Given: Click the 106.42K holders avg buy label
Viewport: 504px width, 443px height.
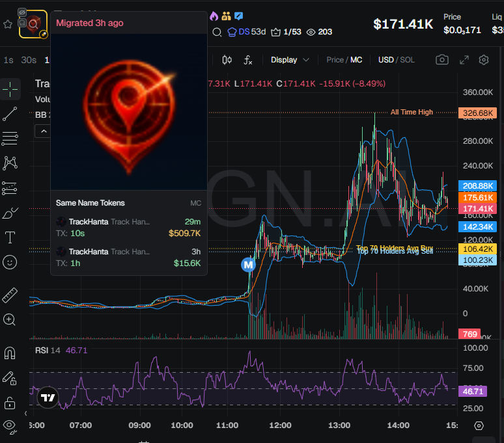Looking at the screenshot, I should point(477,248).
